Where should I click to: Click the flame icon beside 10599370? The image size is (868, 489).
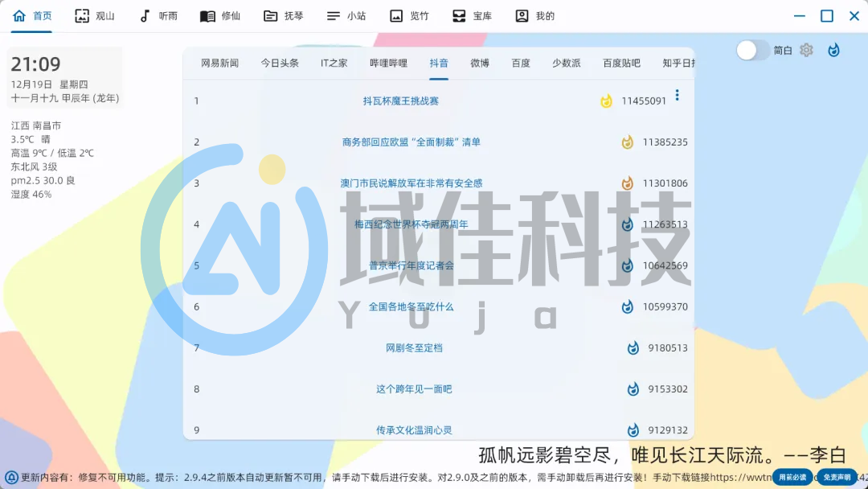click(x=627, y=306)
